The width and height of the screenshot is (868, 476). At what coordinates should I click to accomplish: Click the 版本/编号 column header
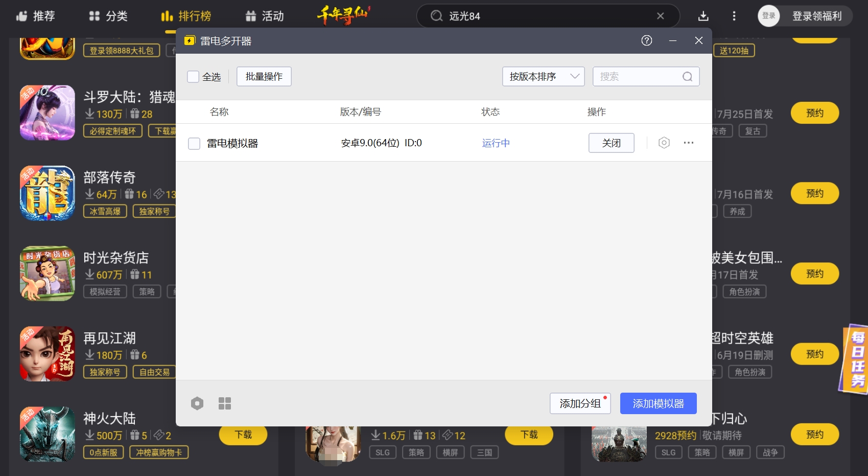pyautogui.click(x=361, y=112)
